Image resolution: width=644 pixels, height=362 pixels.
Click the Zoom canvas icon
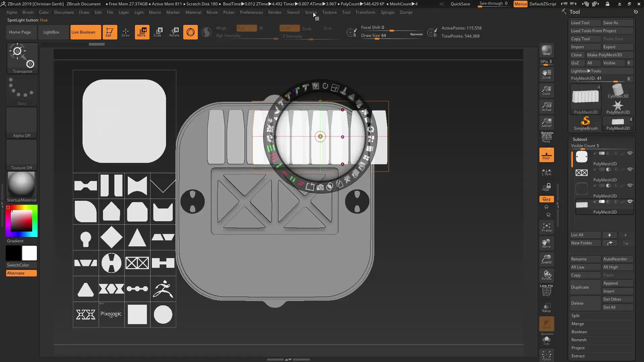546,90
